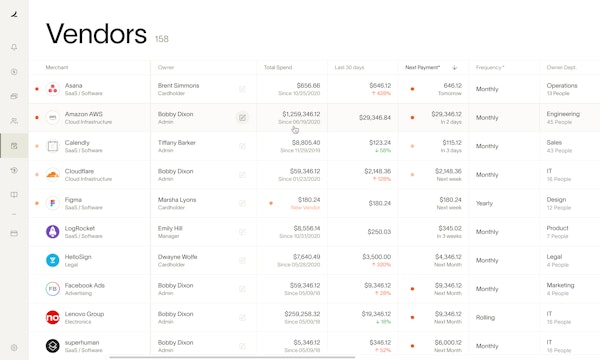The image size is (600, 360).
Task: Click the card icon in sidebar
Action: (x=14, y=233)
